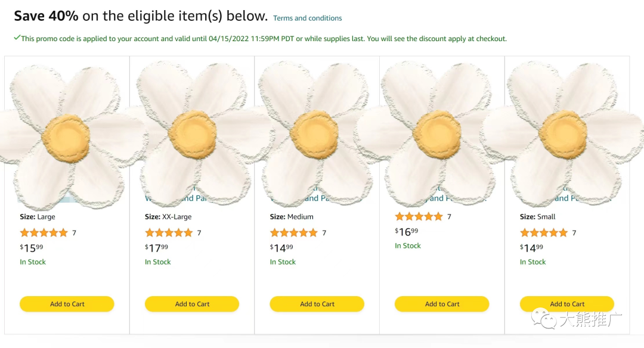644x348 pixels.
Task: Add the Medium size item to cart
Action: click(x=317, y=304)
